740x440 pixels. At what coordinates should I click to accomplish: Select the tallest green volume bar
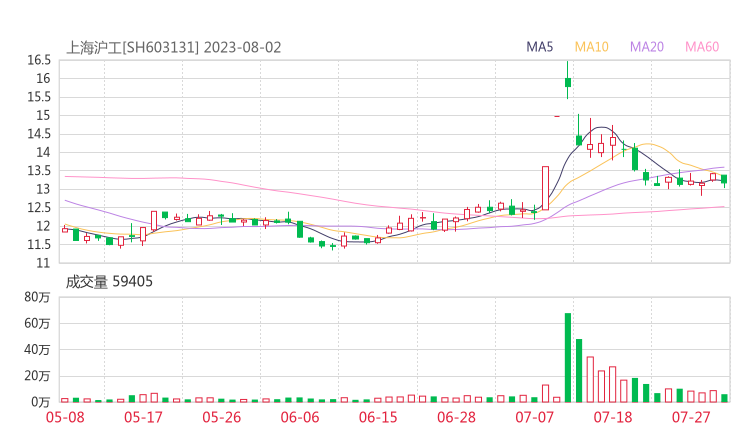[568, 358]
